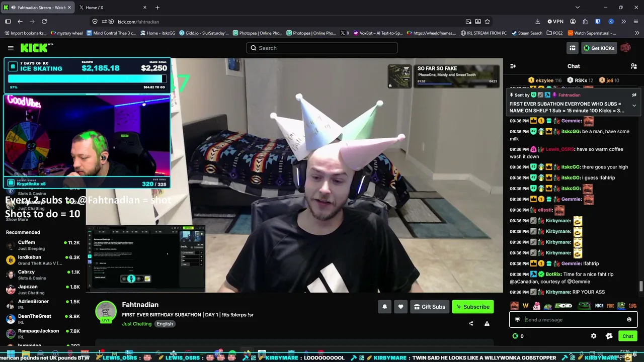Collapse the chat panel
The width and height of the screenshot is (644, 362).
coord(513,66)
